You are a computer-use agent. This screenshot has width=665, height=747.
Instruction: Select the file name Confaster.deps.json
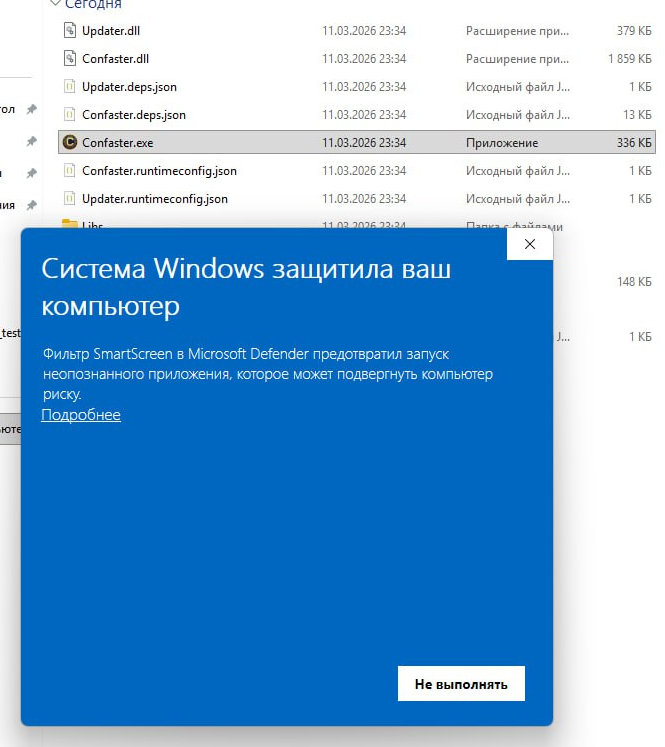tap(134, 115)
